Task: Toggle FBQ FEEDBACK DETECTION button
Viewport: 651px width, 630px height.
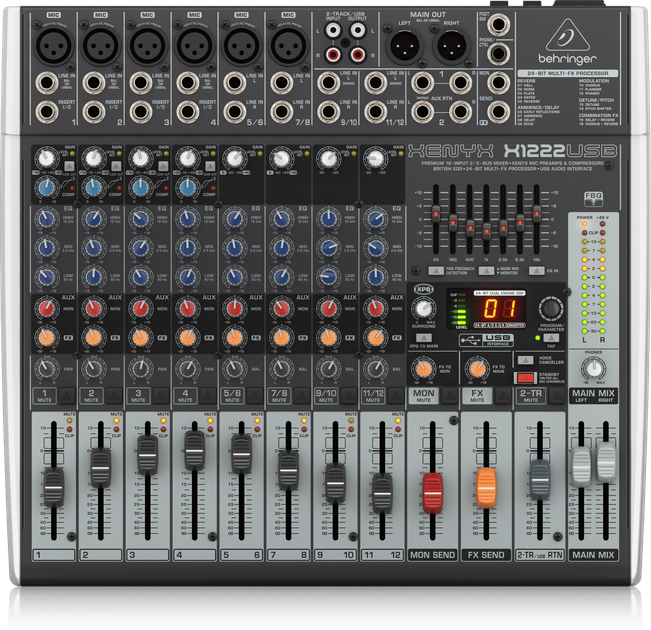Action: point(436,271)
